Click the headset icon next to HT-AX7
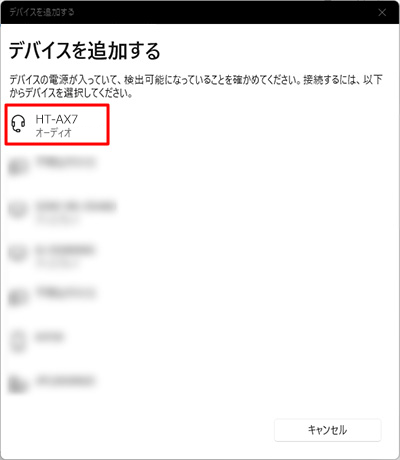 pyautogui.click(x=18, y=124)
